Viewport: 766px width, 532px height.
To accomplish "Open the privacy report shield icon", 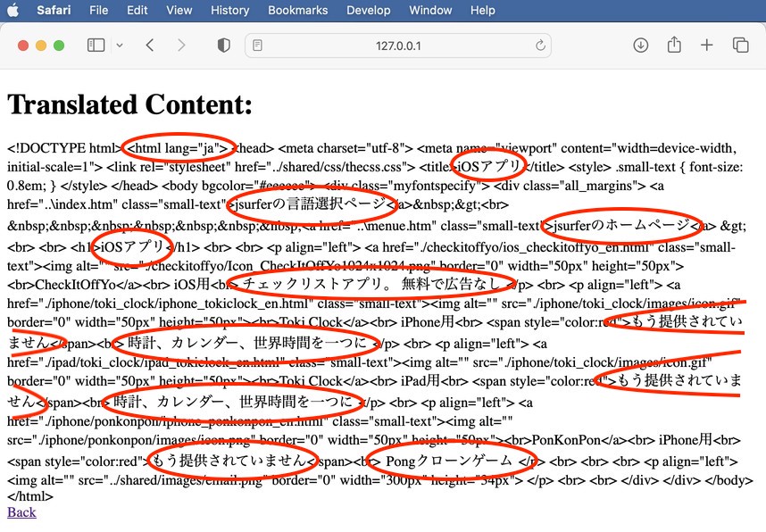I will pyautogui.click(x=224, y=46).
